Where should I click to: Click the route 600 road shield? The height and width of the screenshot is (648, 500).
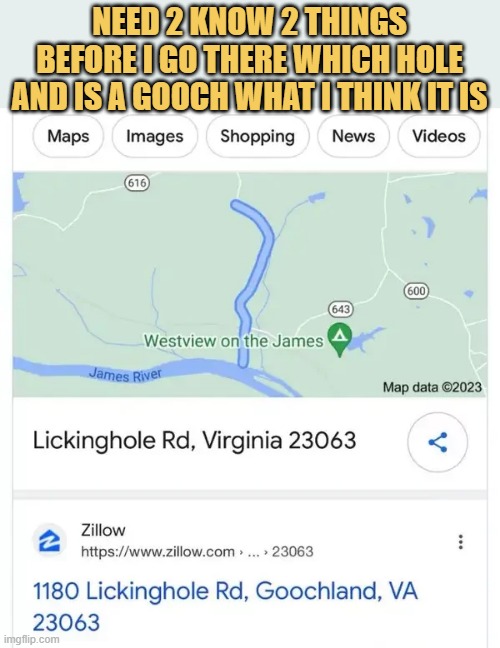416,291
